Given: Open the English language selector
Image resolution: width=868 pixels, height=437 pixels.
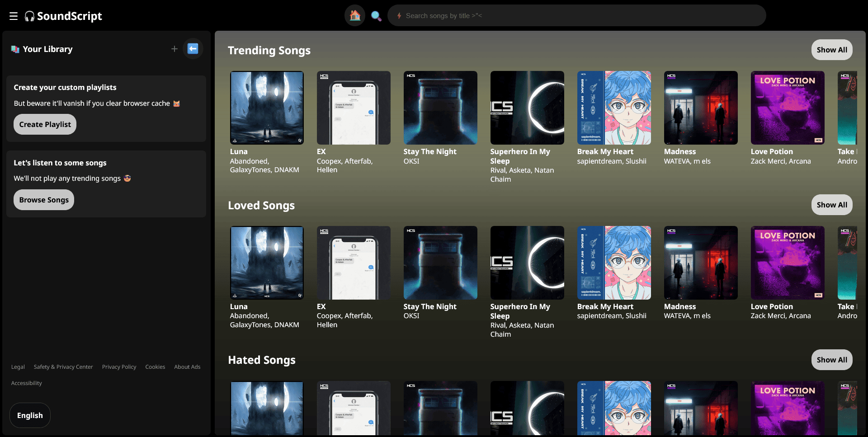Looking at the screenshot, I should click(30, 415).
